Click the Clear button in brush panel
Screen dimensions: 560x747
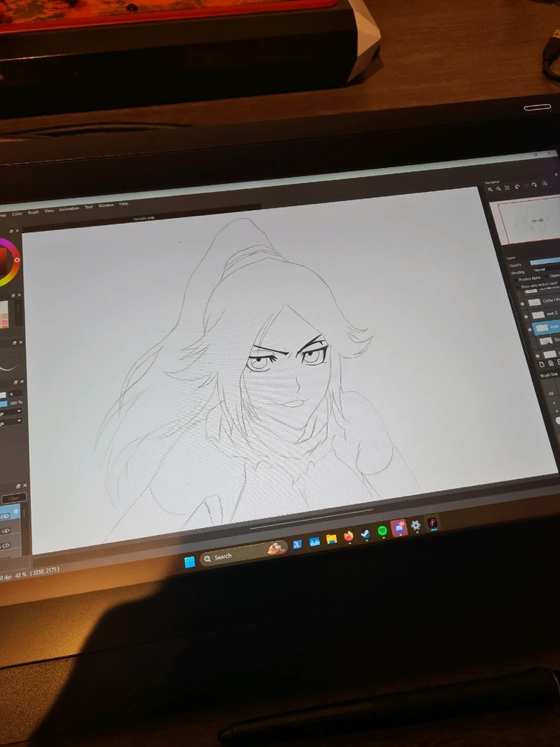tap(13, 498)
